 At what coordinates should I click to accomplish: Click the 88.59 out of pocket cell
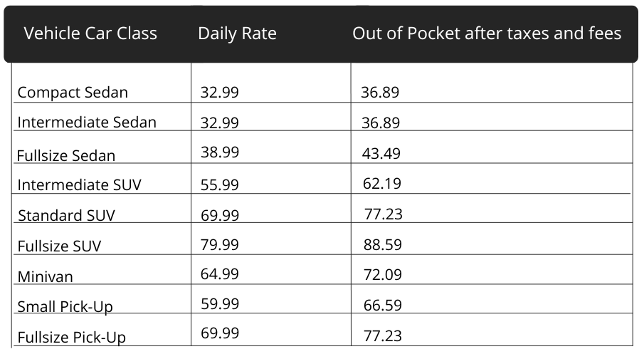click(x=382, y=244)
